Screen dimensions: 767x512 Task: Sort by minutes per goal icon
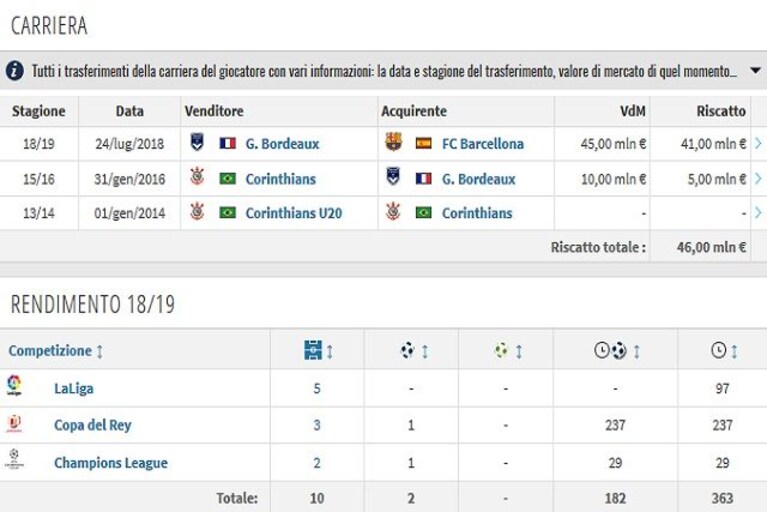[x=610, y=350]
